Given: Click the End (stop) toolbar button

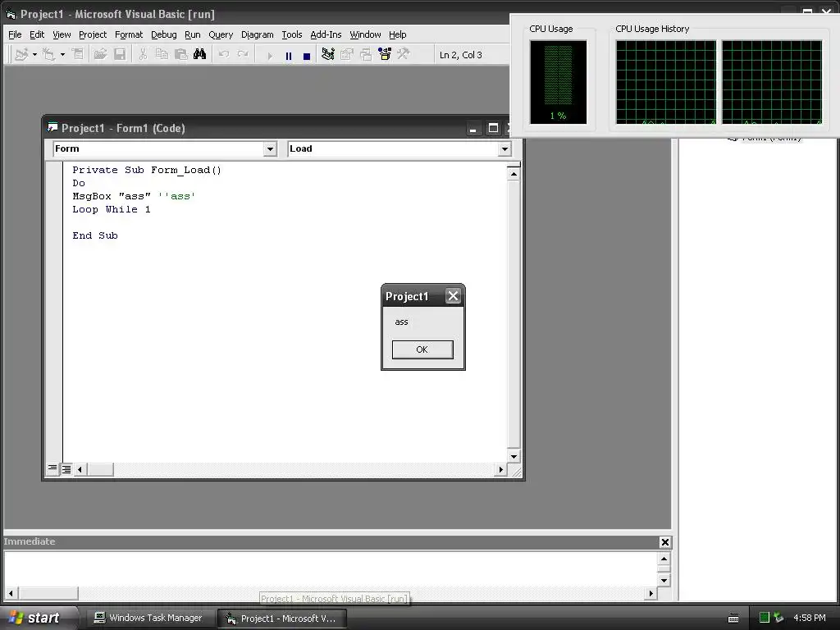Looking at the screenshot, I should point(307,56).
